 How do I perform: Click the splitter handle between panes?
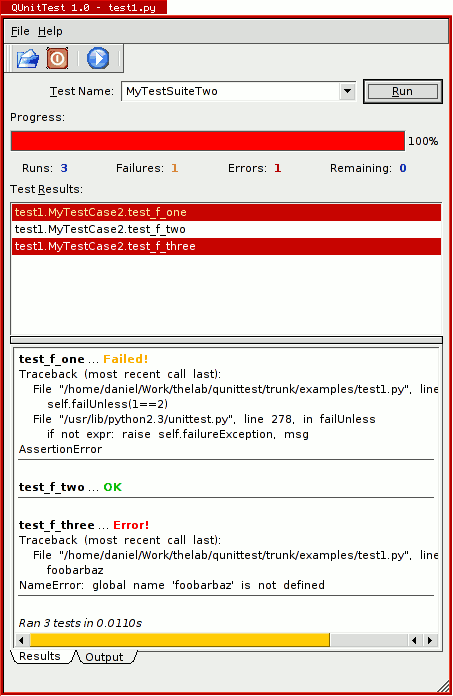[226, 340]
